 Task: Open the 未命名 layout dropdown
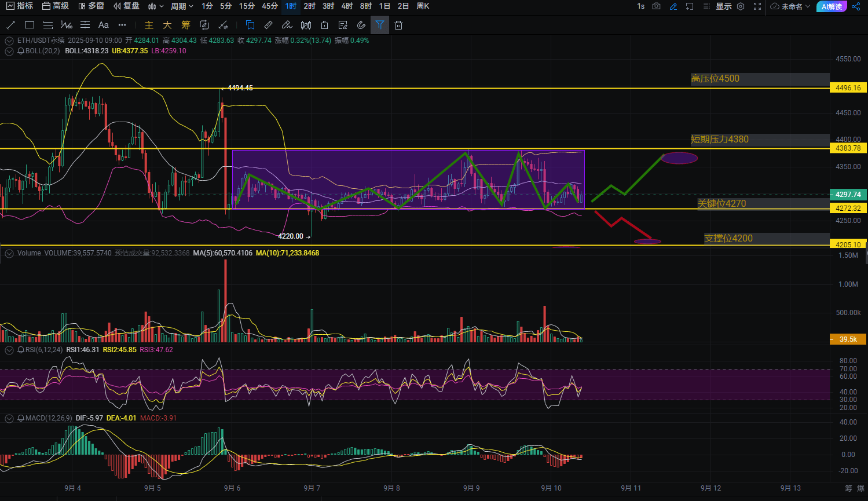coord(791,6)
